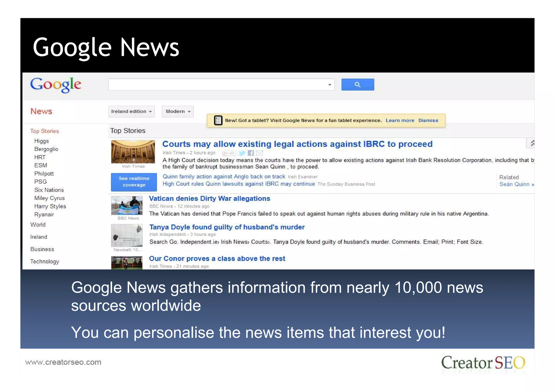
Task: Click the Top Stories section header
Action: [x=128, y=131]
